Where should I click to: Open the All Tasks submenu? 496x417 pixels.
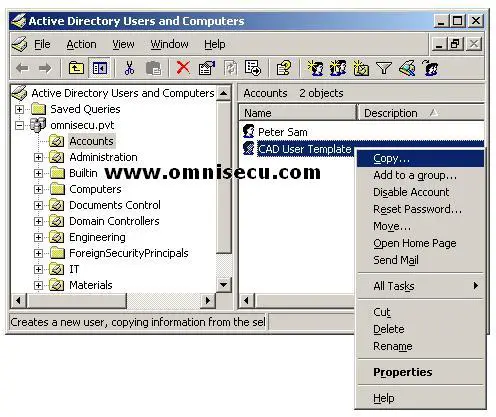point(420,286)
